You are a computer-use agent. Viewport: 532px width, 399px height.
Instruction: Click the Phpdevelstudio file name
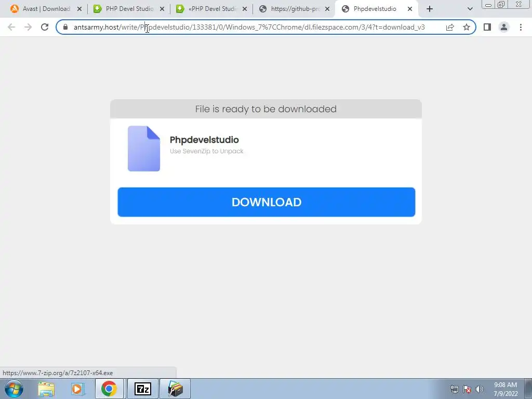(x=204, y=140)
